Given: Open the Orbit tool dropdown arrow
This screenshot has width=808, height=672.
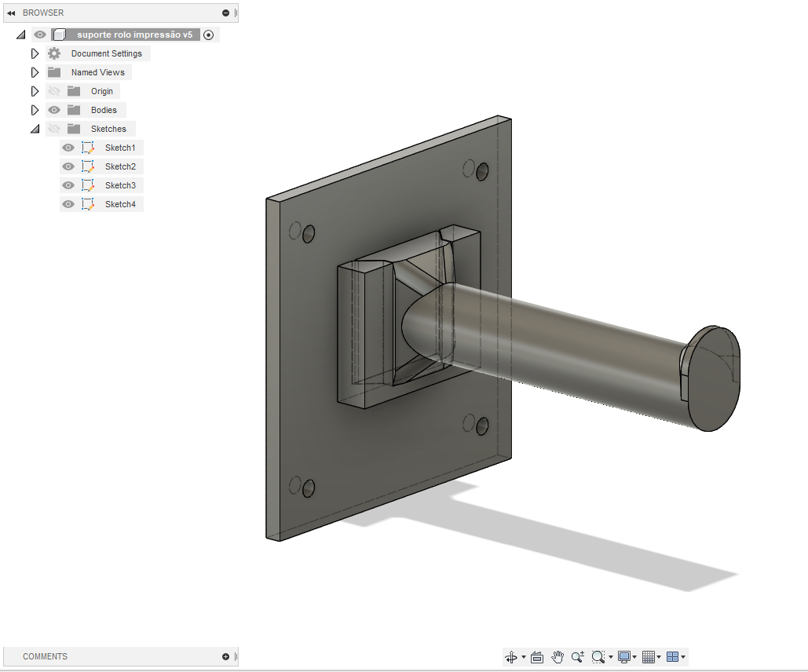Looking at the screenshot, I should click(x=524, y=657).
